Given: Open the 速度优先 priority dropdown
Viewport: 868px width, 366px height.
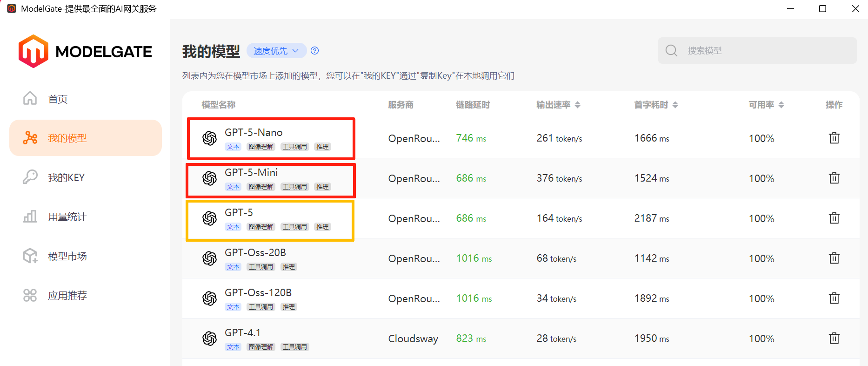Looking at the screenshot, I should [276, 51].
